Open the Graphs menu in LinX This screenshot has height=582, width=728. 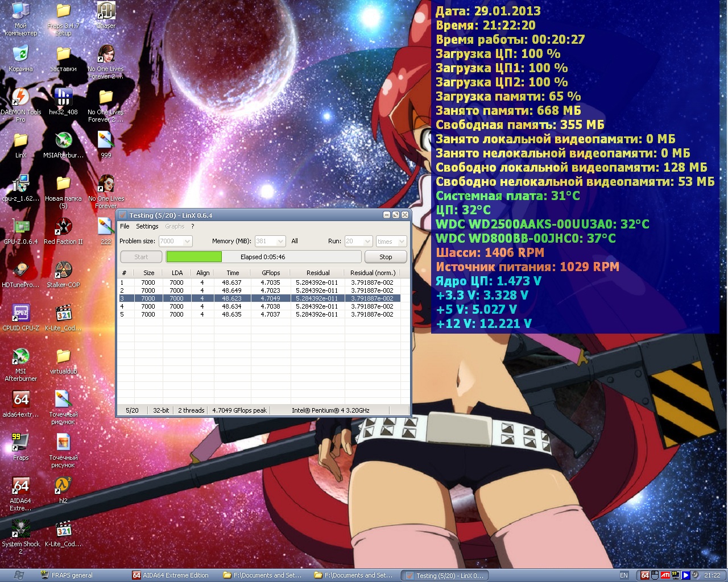(175, 226)
